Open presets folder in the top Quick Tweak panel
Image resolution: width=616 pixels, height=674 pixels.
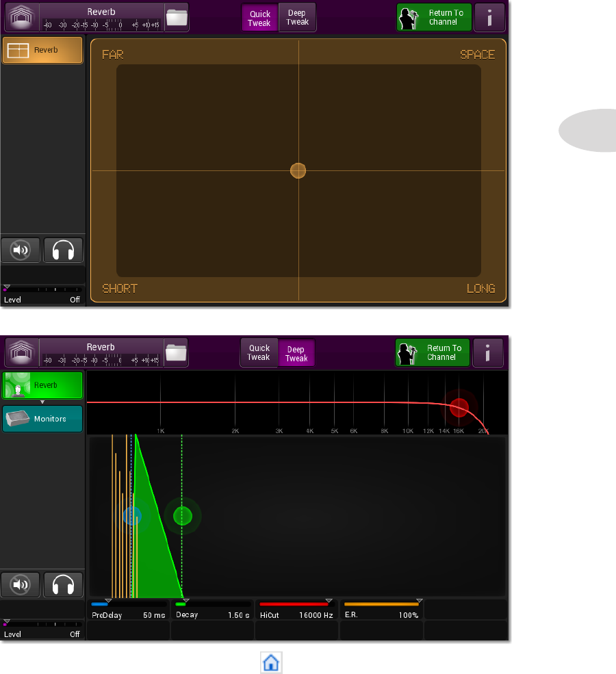[177, 18]
